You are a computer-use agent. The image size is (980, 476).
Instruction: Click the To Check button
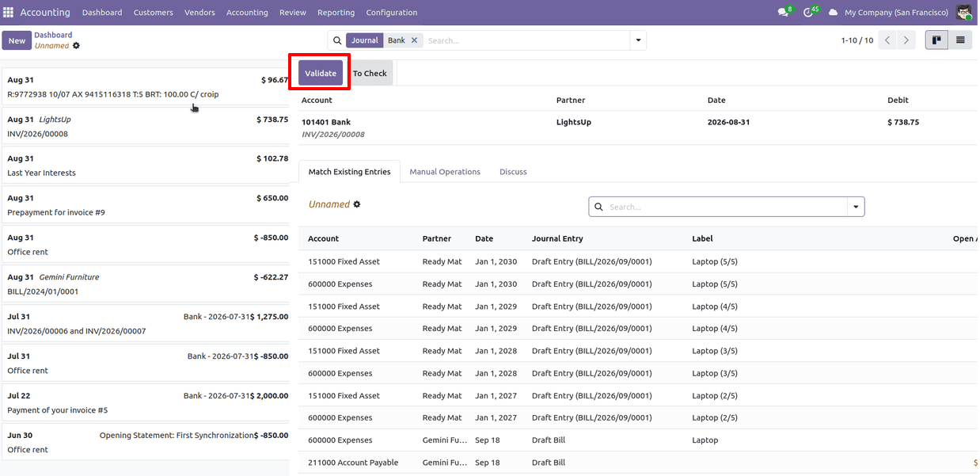pyautogui.click(x=370, y=73)
